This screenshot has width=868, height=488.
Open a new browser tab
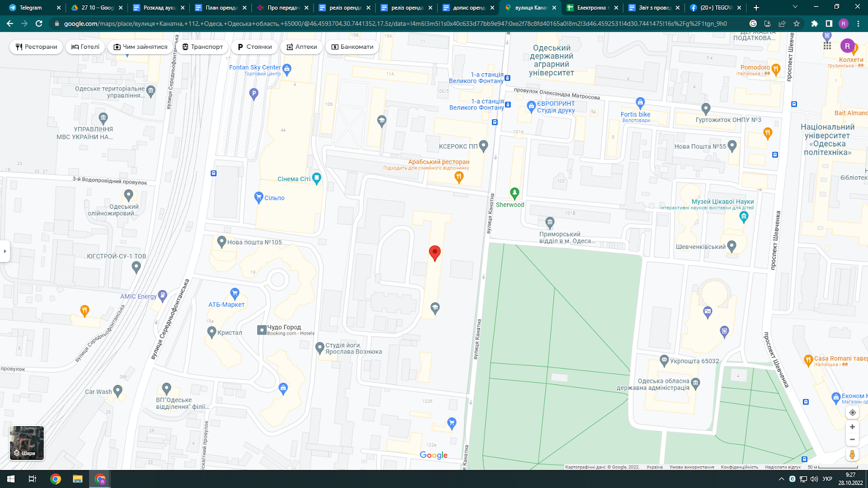(756, 8)
